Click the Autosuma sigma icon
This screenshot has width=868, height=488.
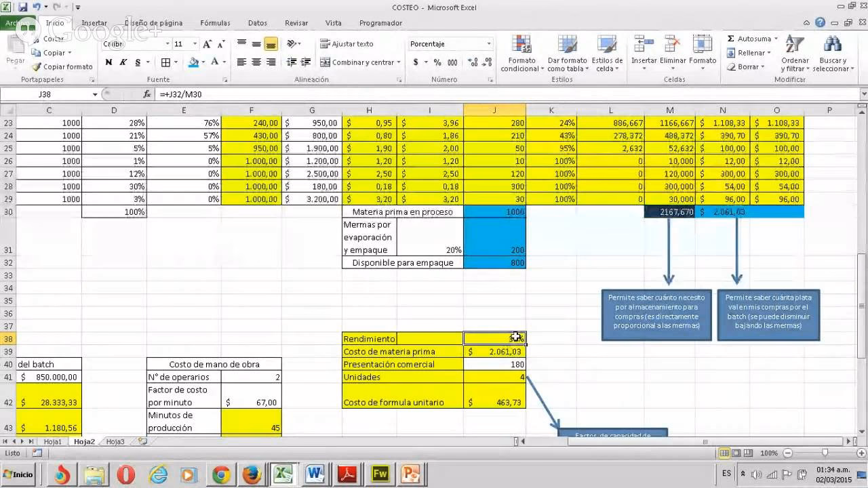click(730, 39)
